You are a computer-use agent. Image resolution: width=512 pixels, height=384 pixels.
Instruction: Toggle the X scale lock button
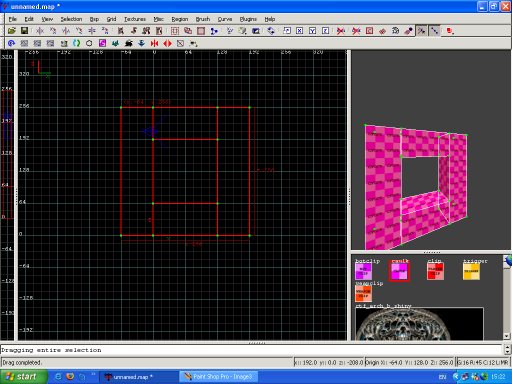[x=300, y=31]
